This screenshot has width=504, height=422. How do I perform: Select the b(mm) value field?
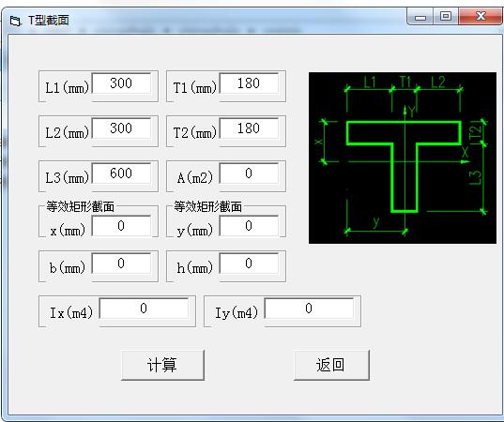(x=121, y=264)
